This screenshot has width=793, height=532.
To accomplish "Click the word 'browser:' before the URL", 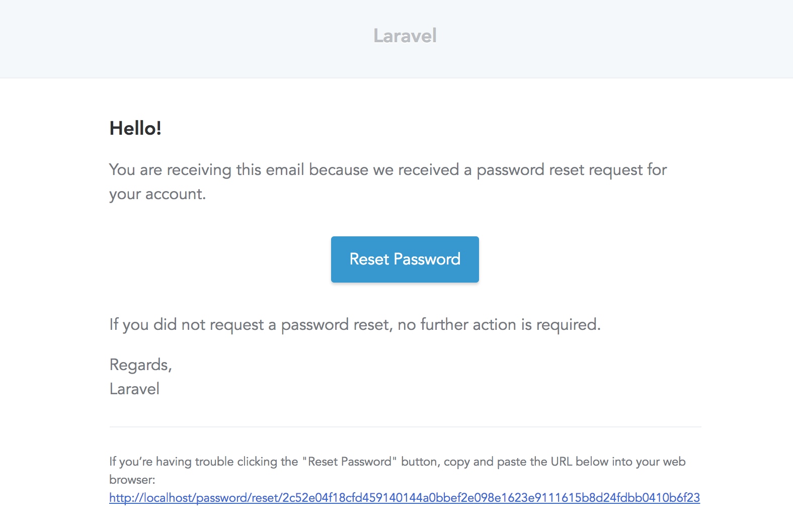I will coord(132,480).
